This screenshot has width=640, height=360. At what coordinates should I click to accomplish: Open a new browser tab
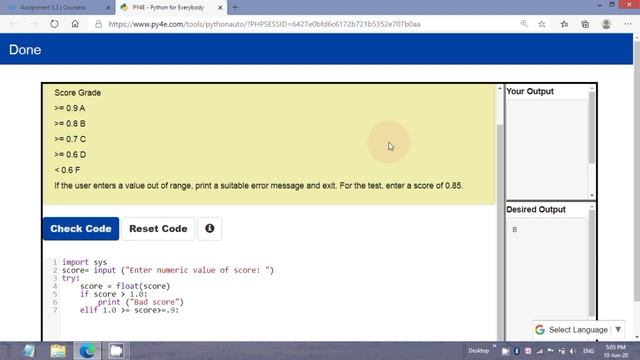point(235,7)
